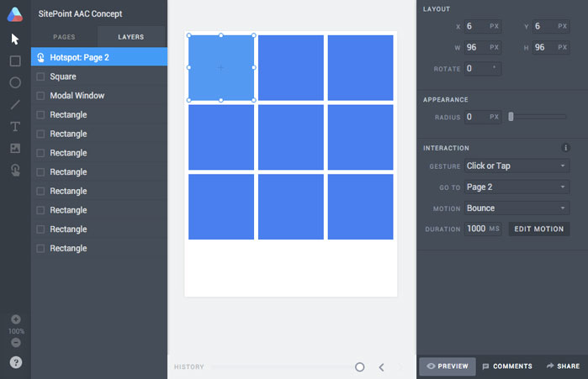Select the Hotspot: Page 2 layer
The height and width of the screenshot is (379, 588).
click(x=99, y=57)
